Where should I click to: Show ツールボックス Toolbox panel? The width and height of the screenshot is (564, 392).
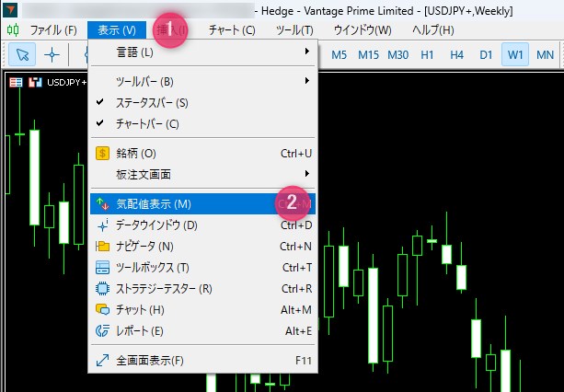click(152, 267)
